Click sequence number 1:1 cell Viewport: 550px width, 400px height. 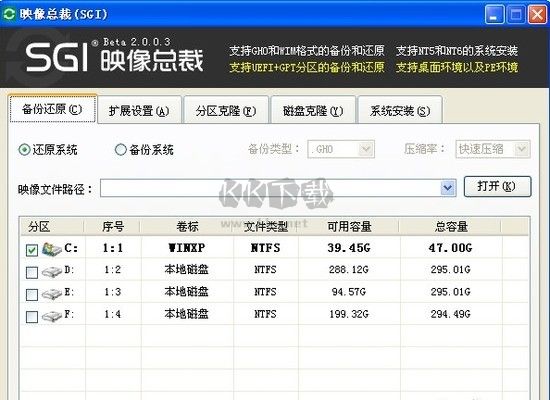113,248
